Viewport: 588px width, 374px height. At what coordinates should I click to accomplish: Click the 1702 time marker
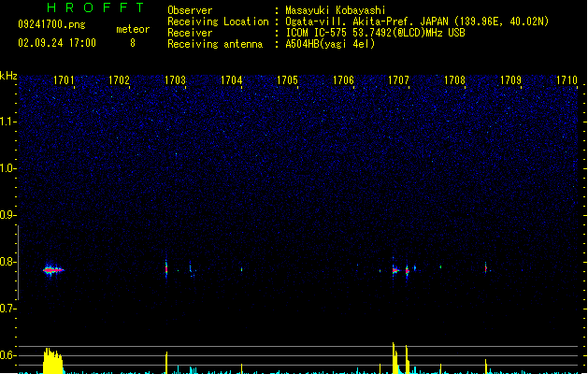pos(119,80)
